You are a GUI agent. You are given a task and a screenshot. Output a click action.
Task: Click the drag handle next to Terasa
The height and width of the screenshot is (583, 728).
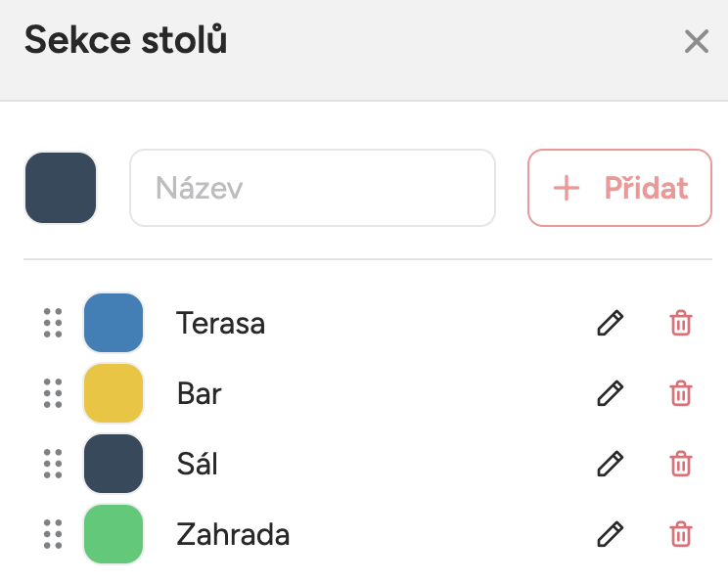coord(53,323)
